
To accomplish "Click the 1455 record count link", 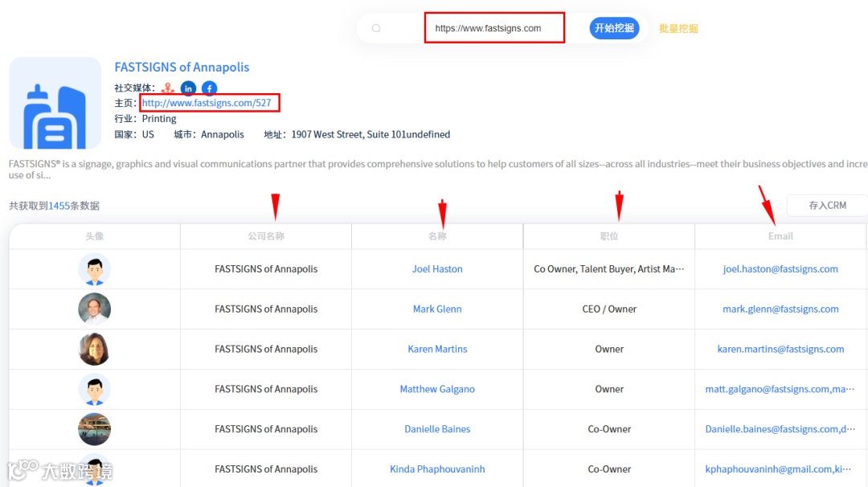I will tap(59, 206).
